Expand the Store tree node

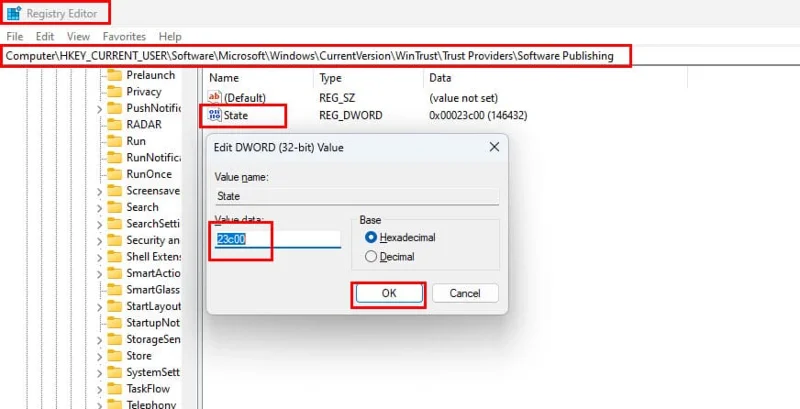pyautogui.click(x=99, y=356)
